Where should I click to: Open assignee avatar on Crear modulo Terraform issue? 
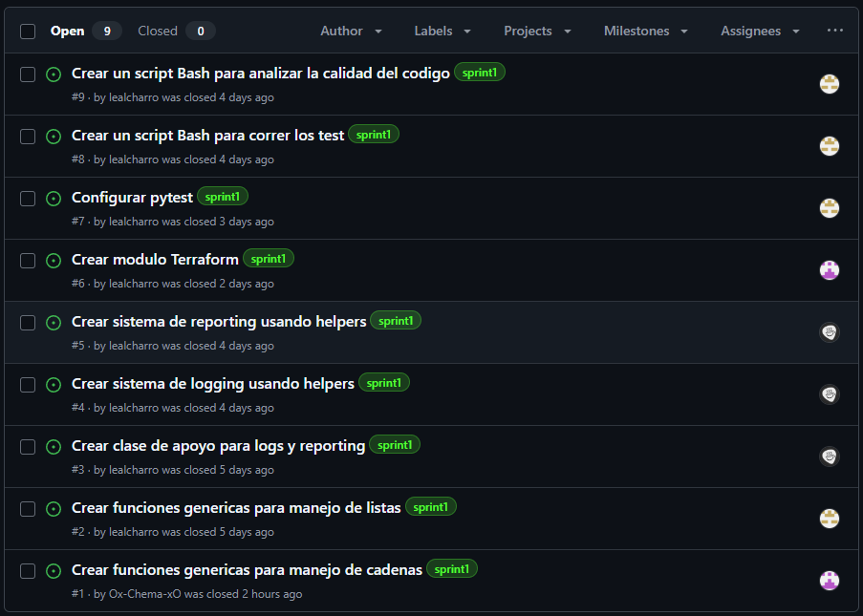click(x=829, y=270)
